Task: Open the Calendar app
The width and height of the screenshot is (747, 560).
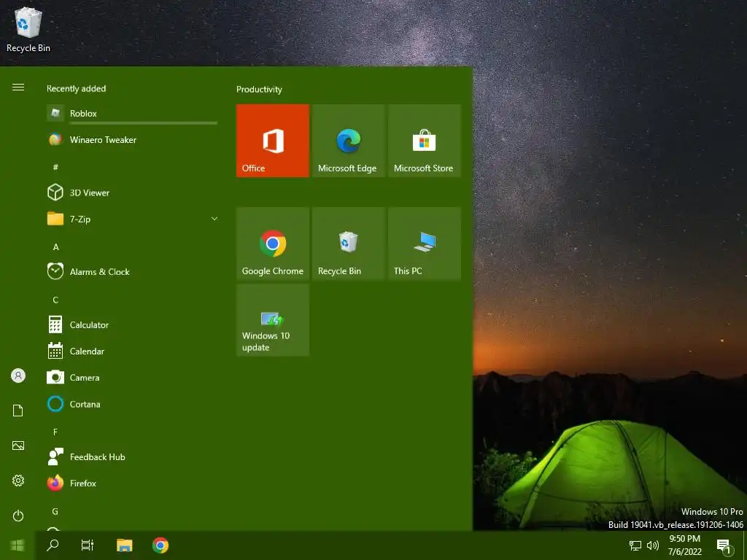Action: click(132, 351)
